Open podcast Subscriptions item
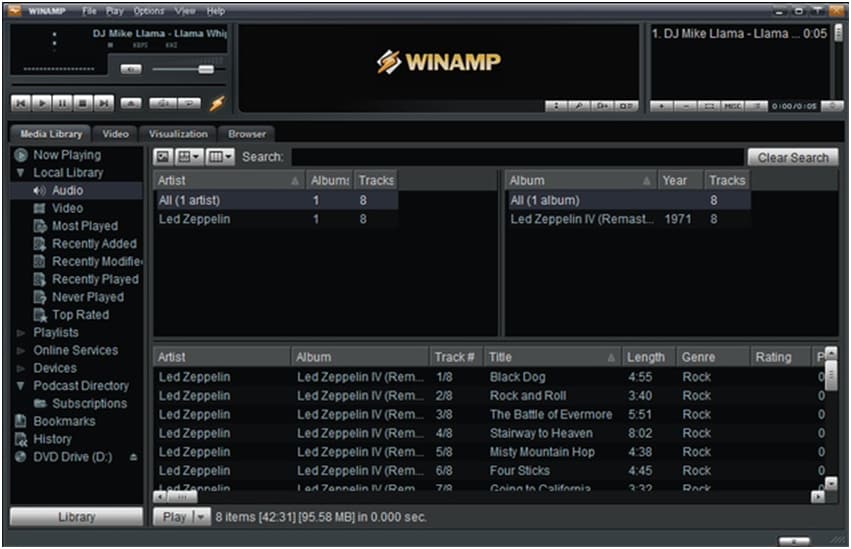The image size is (851, 549). pyautogui.click(x=90, y=404)
